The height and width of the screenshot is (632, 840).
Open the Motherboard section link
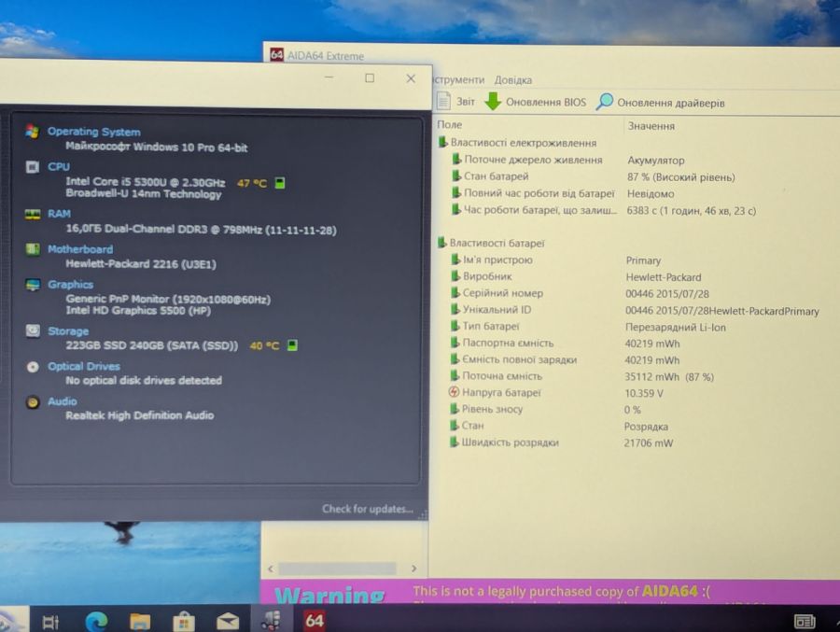(80, 249)
